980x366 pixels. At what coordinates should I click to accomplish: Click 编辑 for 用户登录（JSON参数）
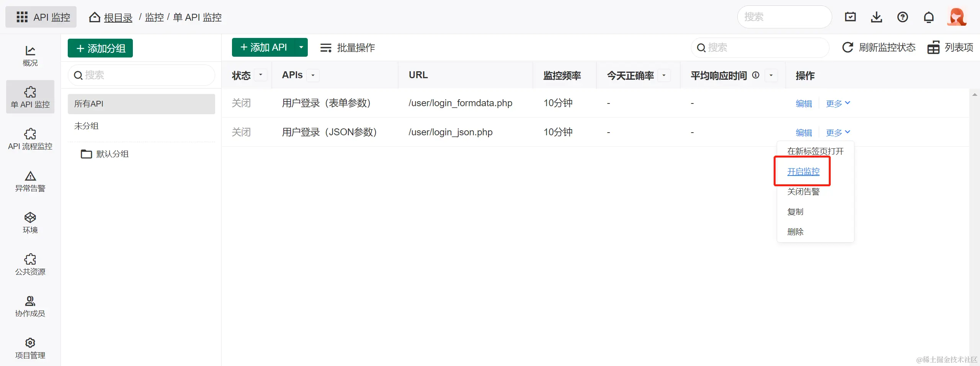click(x=804, y=133)
